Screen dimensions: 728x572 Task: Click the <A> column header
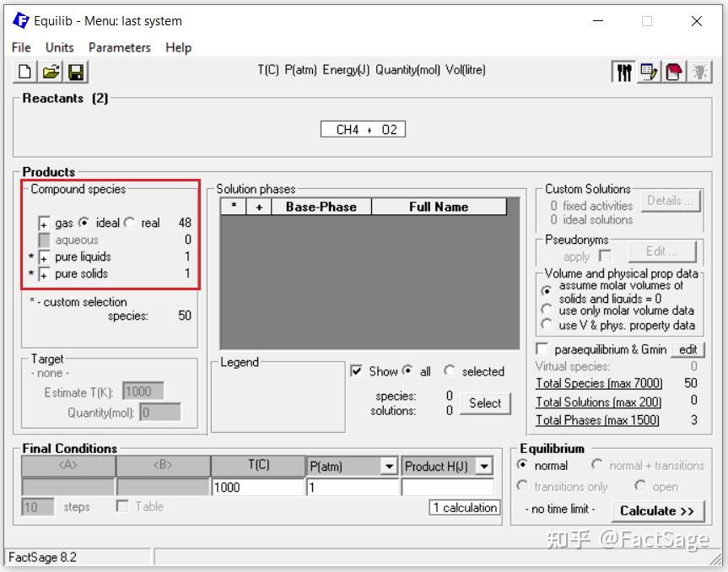(x=68, y=466)
